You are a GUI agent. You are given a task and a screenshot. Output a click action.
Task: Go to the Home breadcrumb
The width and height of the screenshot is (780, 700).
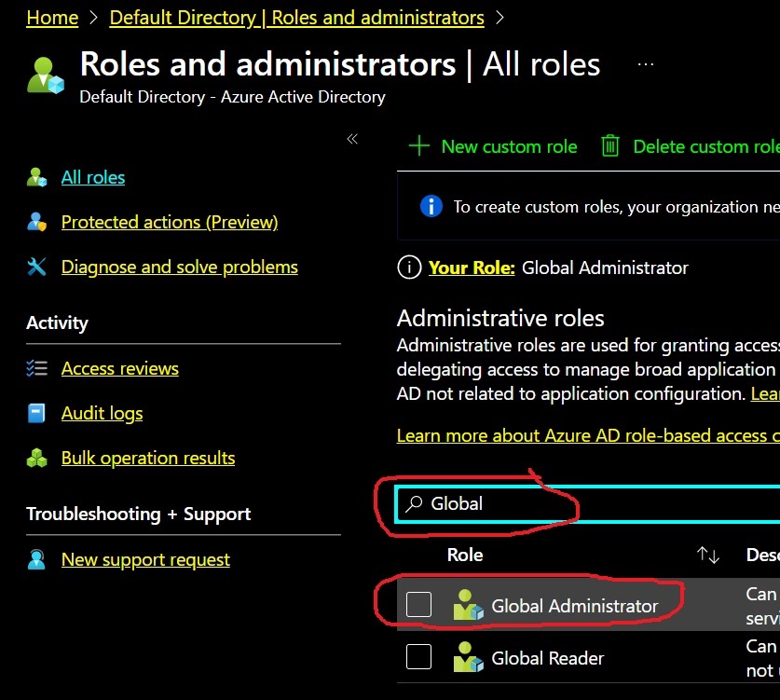pyautogui.click(x=52, y=18)
